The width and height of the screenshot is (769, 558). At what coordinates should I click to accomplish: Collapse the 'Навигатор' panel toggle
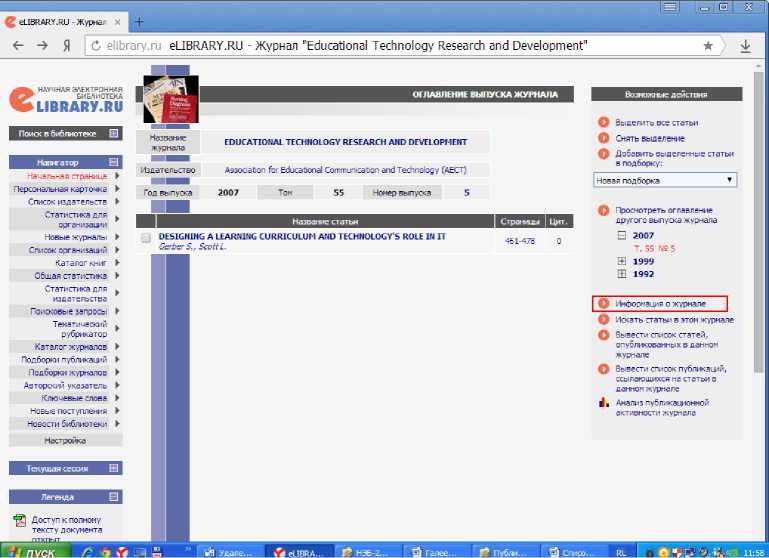114,162
